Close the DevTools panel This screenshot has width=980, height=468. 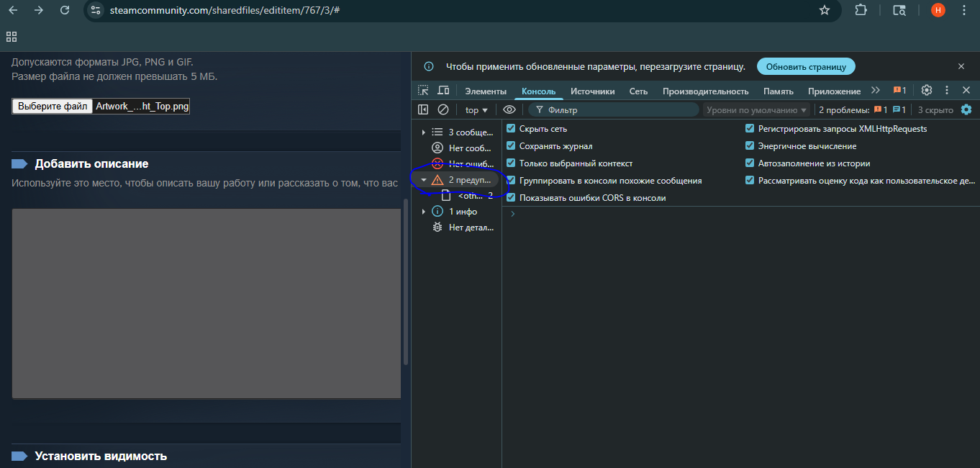966,91
